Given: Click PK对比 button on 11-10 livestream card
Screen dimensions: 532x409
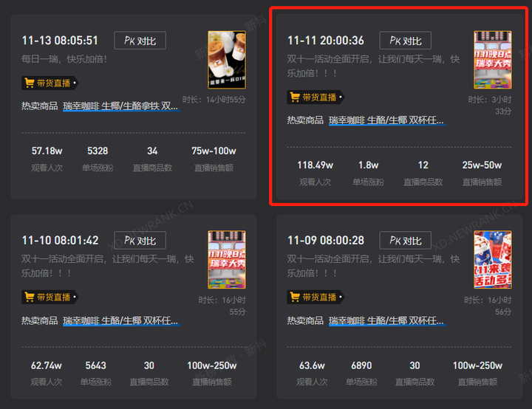Looking at the screenshot, I should pos(140,241).
